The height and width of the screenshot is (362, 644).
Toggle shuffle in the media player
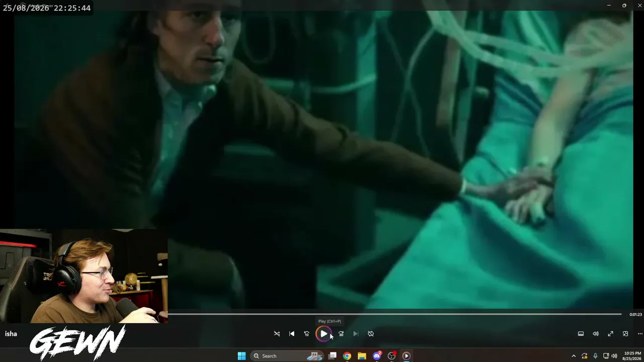(x=277, y=334)
